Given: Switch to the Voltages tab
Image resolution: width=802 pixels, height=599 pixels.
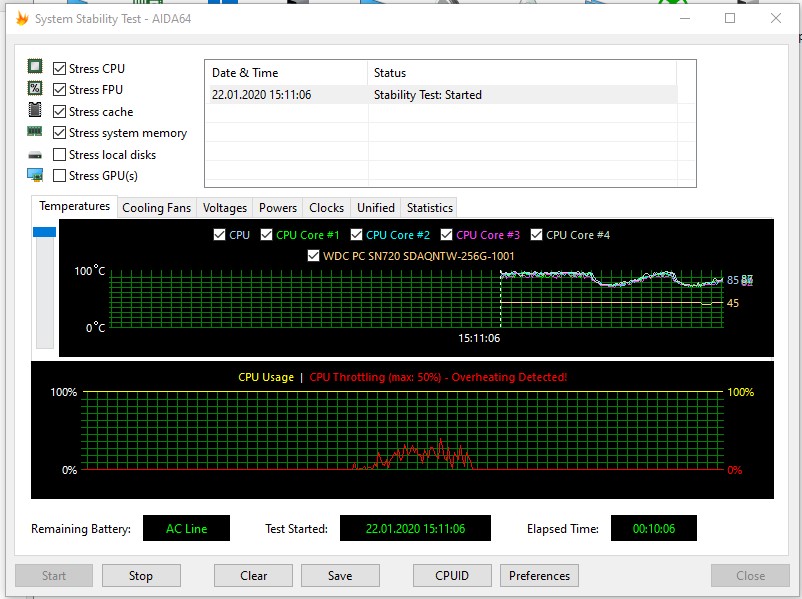Looking at the screenshot, I should [x=225, y=208].
